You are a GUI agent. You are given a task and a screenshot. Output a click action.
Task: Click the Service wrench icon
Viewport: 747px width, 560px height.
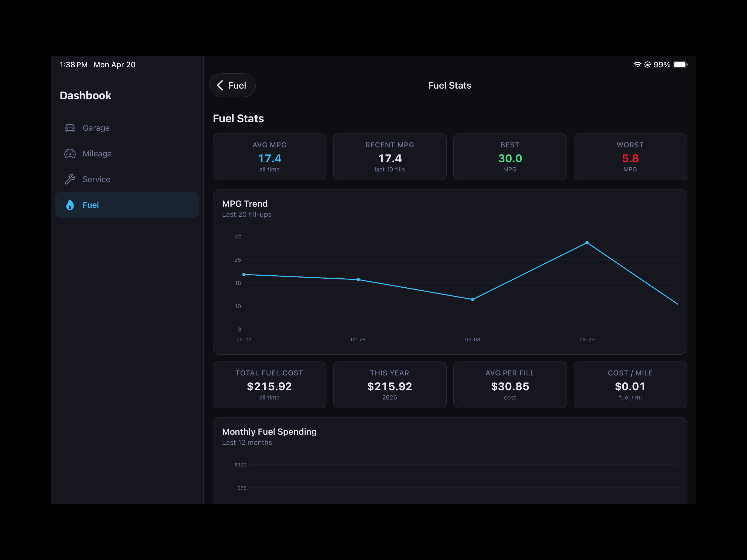pos(70,179)
